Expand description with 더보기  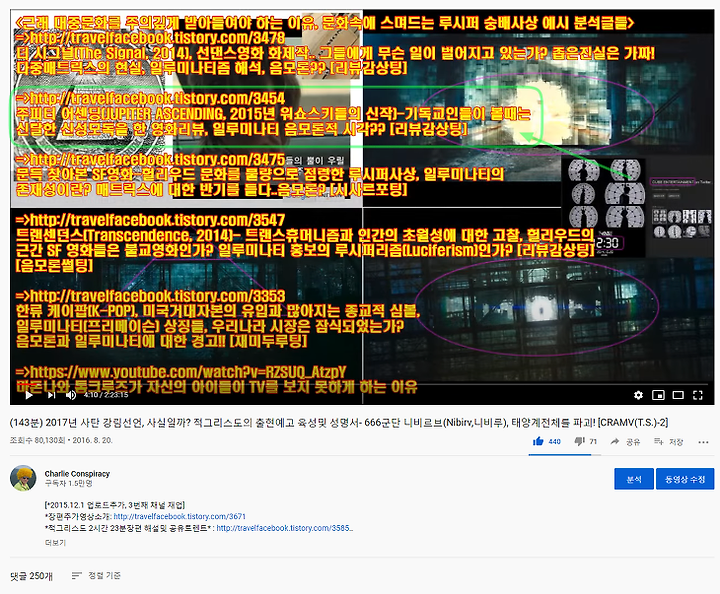[x=55, y=543]
